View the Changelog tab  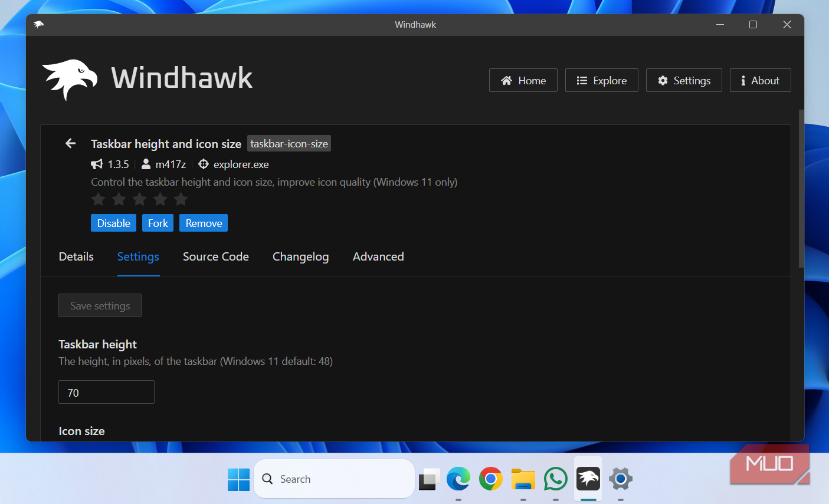[300, 256]
